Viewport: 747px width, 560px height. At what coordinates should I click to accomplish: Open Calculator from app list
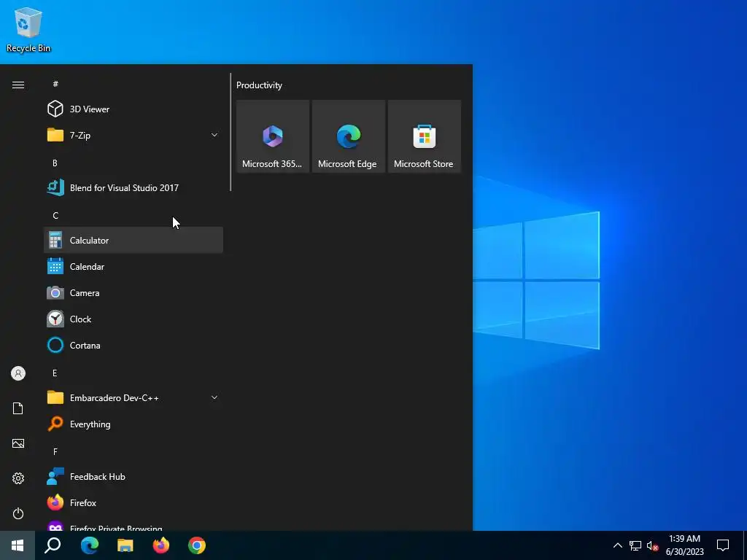[x=133, y=240]
